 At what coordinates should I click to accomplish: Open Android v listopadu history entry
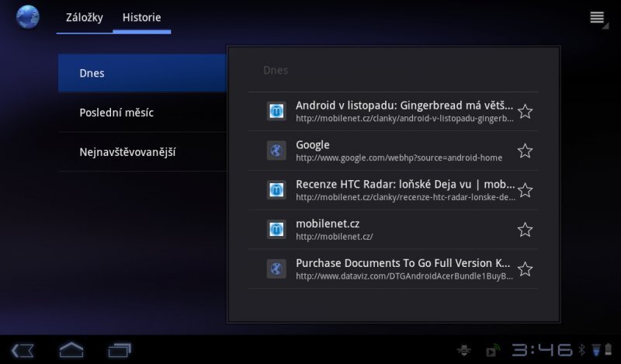394,111
